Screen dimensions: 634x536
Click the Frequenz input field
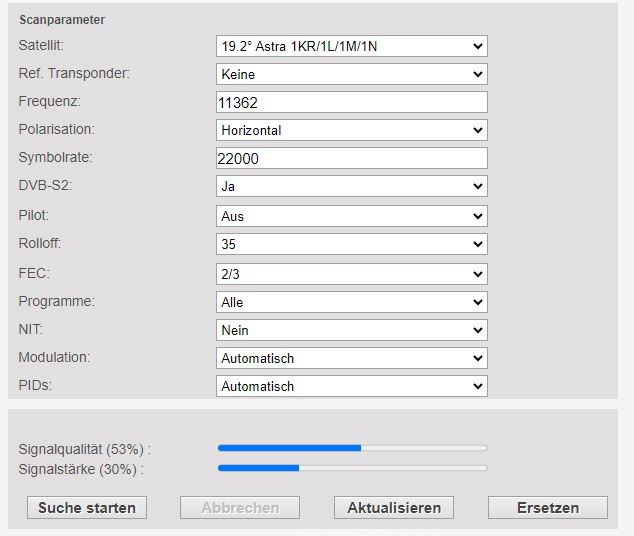(x=351, y=102)
